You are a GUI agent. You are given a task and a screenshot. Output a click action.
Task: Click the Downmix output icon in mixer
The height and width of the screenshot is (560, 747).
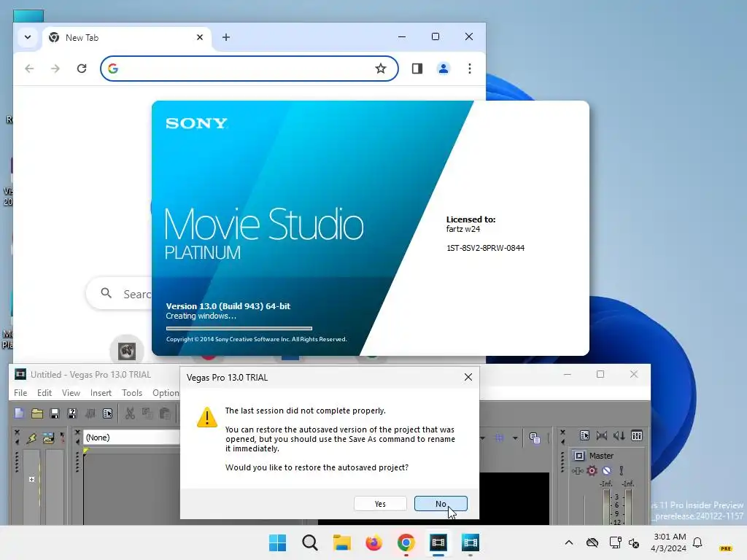(602, 436)
